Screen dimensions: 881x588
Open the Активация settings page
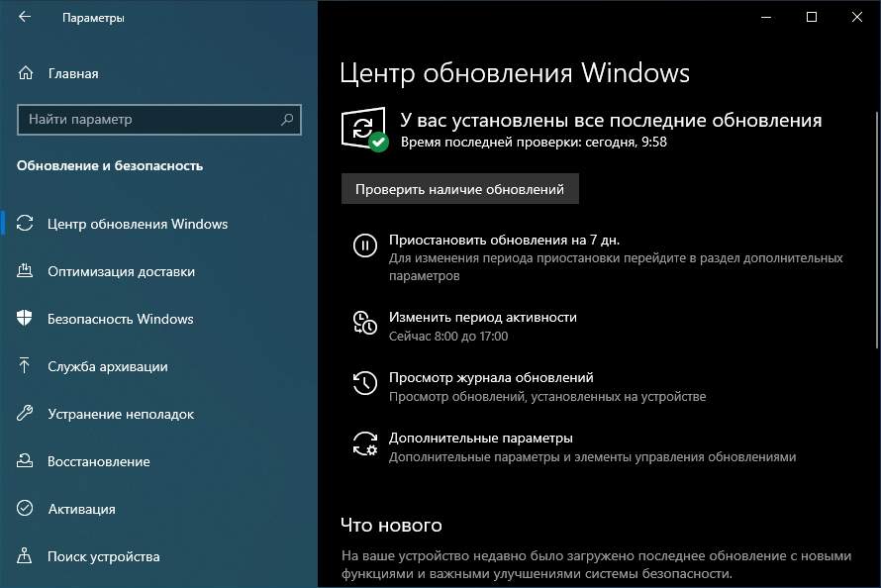pos(81,509)
